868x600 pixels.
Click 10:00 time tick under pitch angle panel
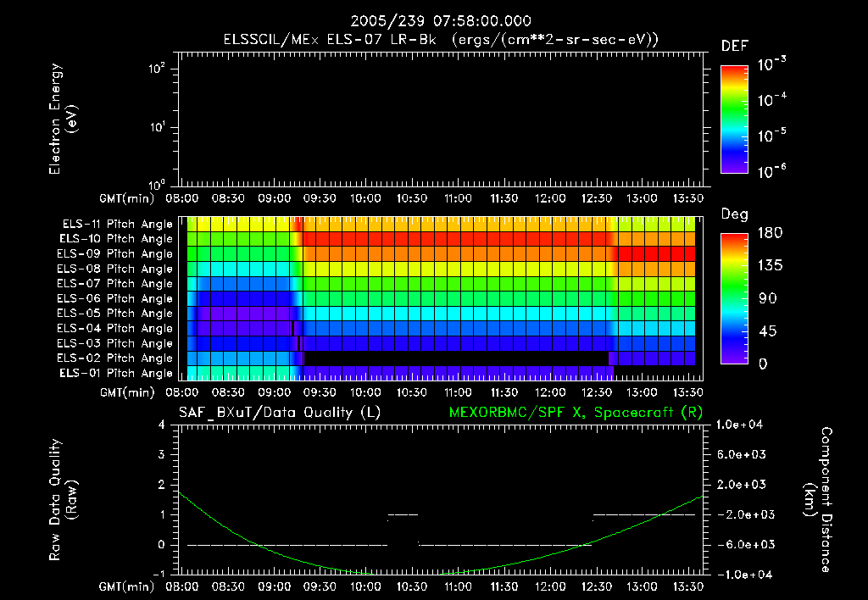tap(365, 392)
